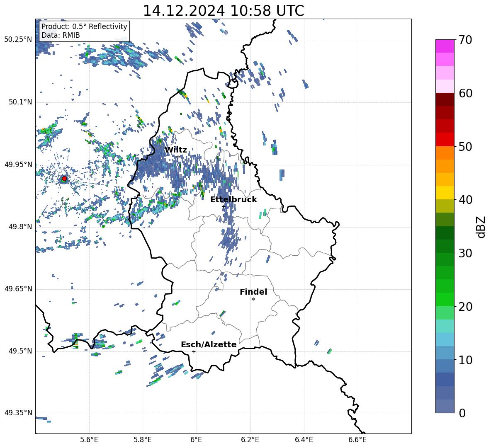The height and width of the screenshot is (448, 491).
Task: Click the 'Ettelbruck' city label
Action: (233, 200)
